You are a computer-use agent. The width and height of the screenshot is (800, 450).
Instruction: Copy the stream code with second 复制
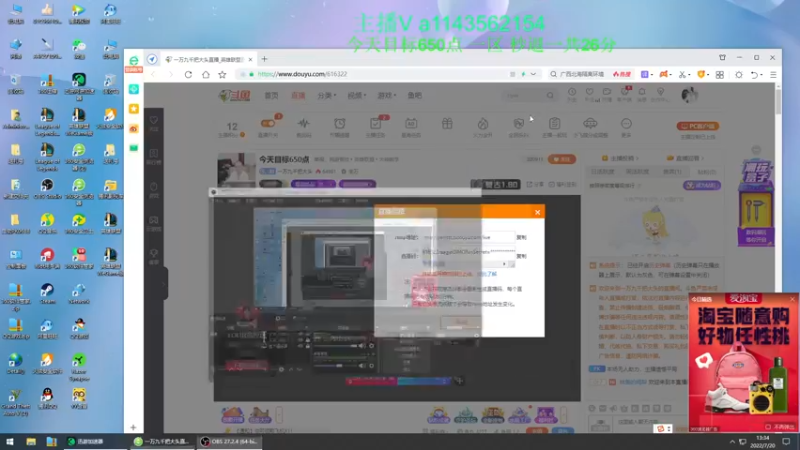click(521, 256)
